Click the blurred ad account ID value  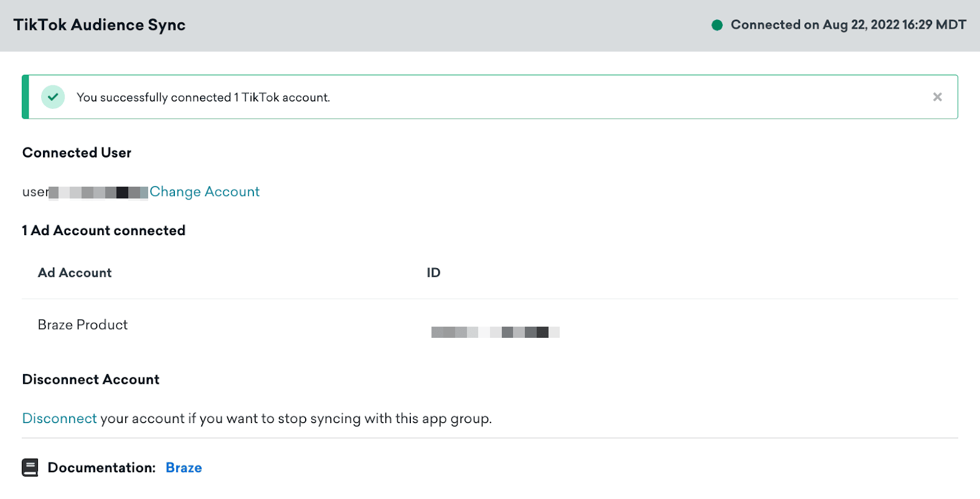pos(495,332)
